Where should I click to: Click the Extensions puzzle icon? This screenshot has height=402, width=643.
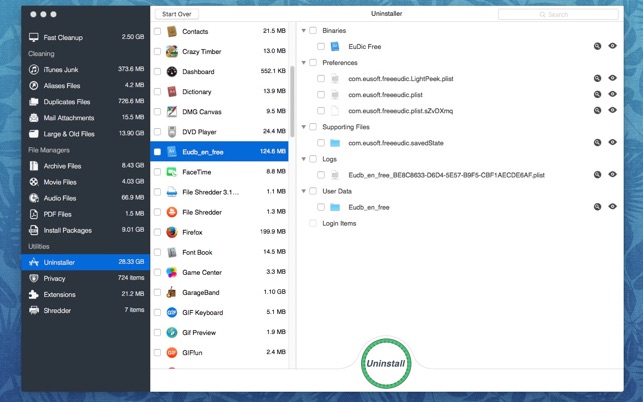click(x=34, y=294)
